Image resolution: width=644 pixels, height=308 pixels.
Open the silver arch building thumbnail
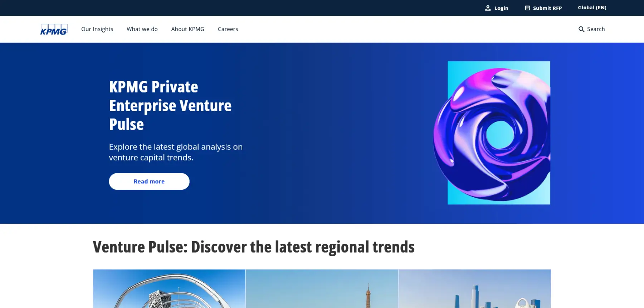(169, 289)
